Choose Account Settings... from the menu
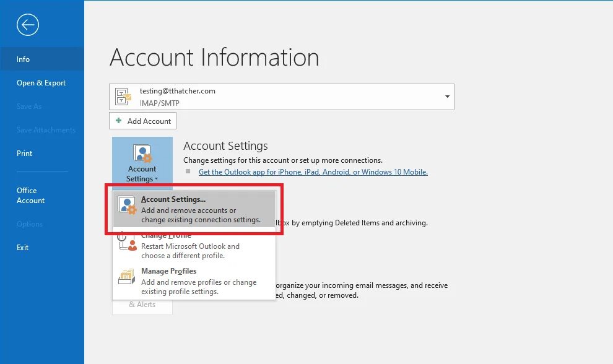This screenshot has height=364, width=613. pyautogui.click(x=194, y=209)
